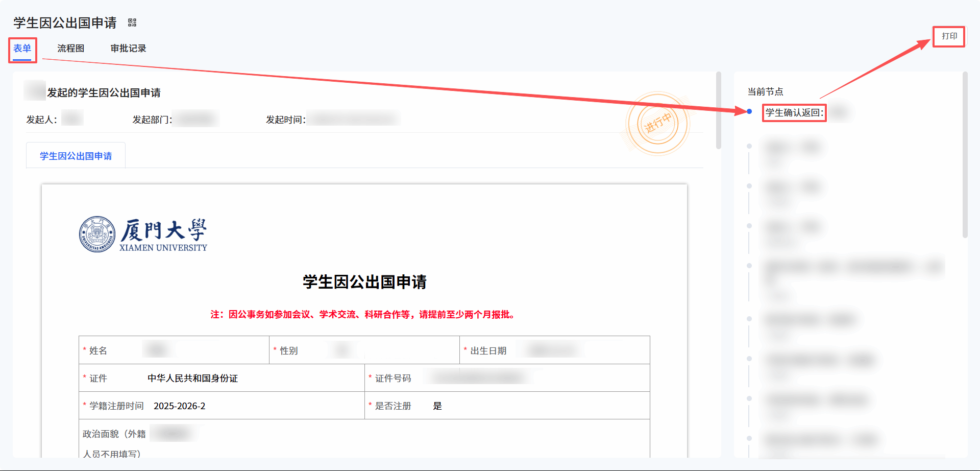Click the 发起人 label

pos(42,120)
